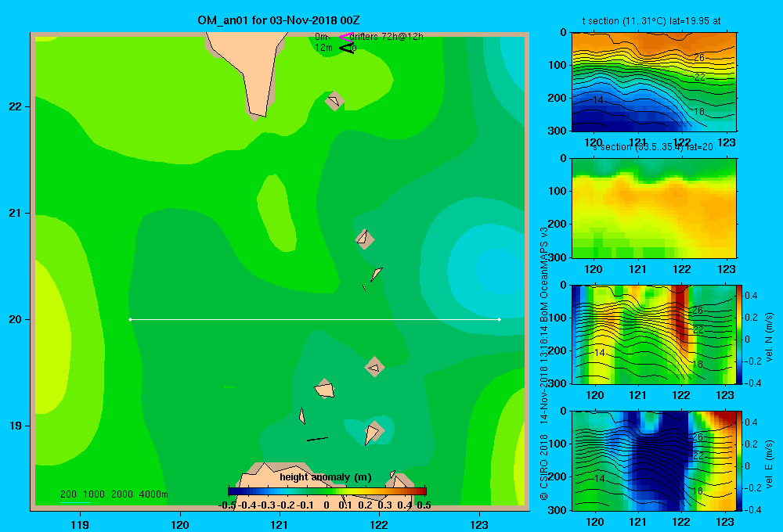
Task: Click the map title 'OM_an01 for 03-Nov-2018 00Z'
Action: (x=279, y=20)
